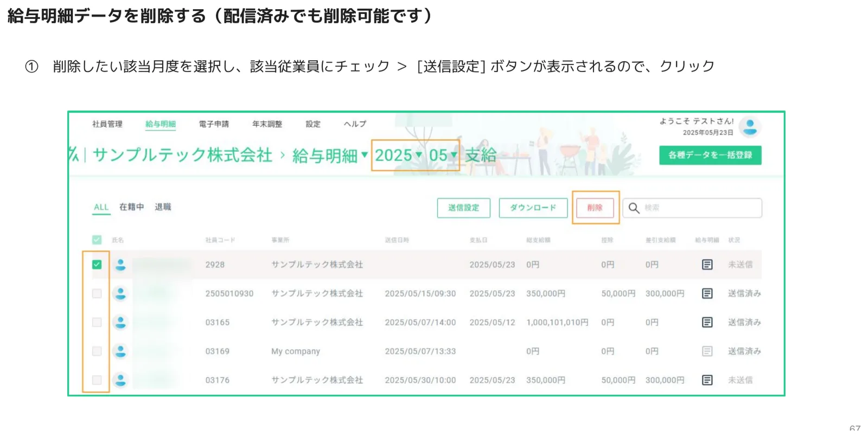Click 各種データを一括登録 button
The width and height of the screenshot is (868, 438).
coord(710,155)
